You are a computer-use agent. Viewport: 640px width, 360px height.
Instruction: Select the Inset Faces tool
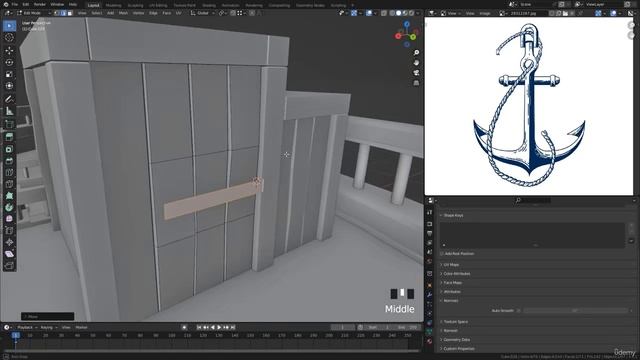point(9,149)
